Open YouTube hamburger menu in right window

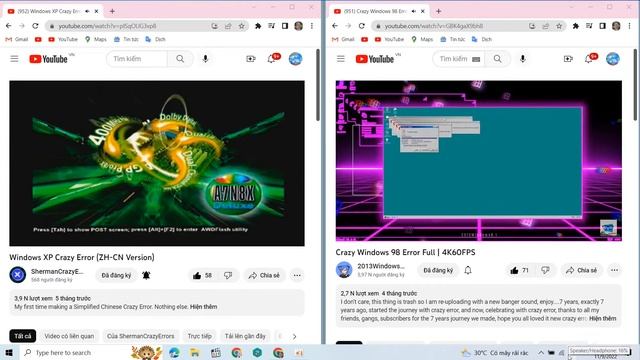[x=341, y=59]
